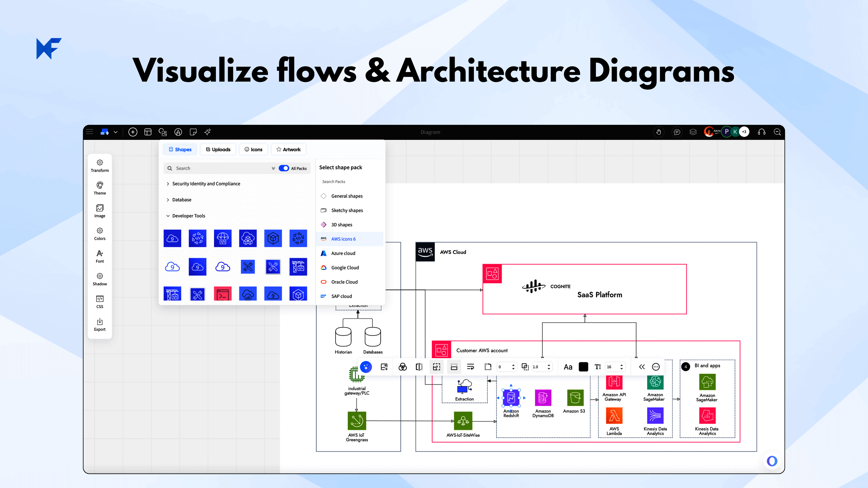Select the Azure cloud shape pack
The width and height of the screenshot is (868, 488).
(343, 253)
